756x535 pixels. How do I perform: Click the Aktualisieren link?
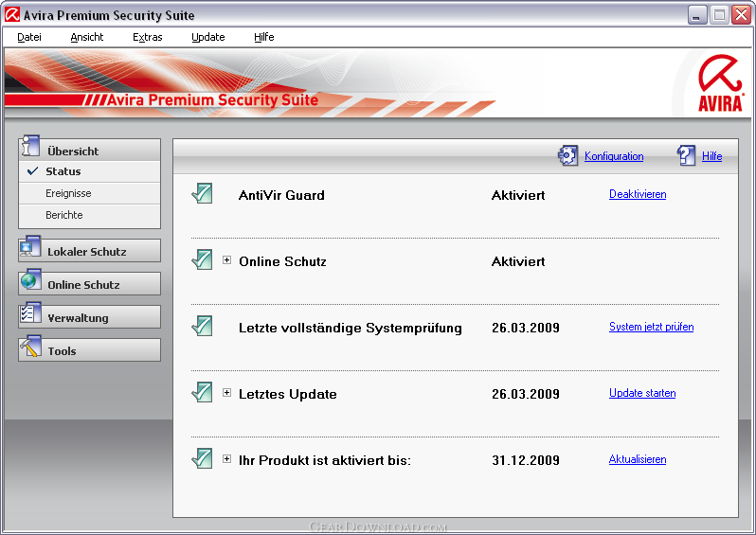coord(638,459)
